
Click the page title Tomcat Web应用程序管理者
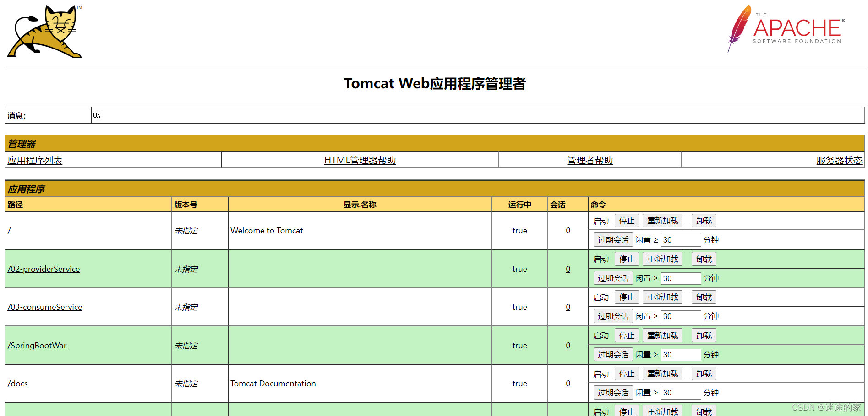(435, 84)
